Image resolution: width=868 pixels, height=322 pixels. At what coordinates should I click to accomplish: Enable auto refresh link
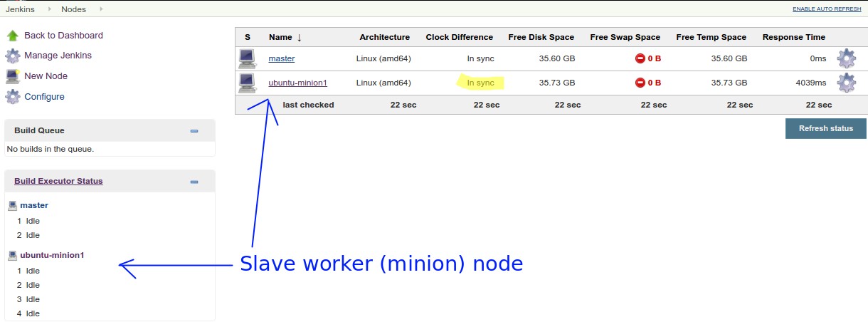[826, 9]
